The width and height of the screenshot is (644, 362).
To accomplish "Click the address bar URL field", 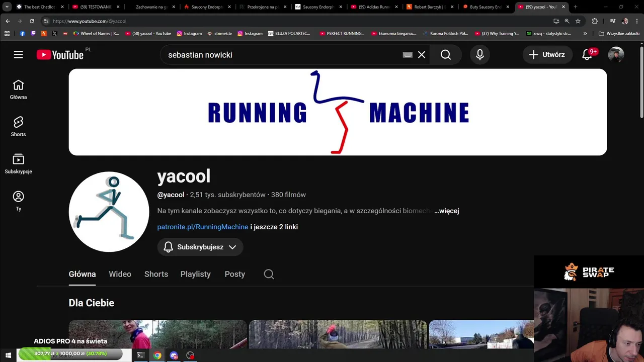I will 297,21.
